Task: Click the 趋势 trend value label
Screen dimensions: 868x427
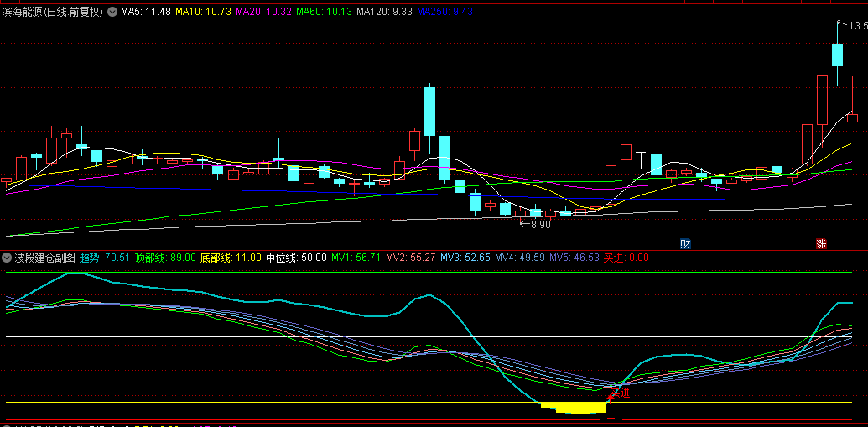Action: click(105, 258)
